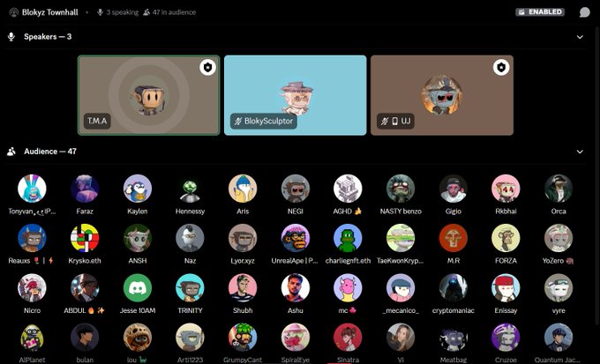Screen dimensions: 600x364
Task: Open Rkbhai's audience avatar
Action: pos(506,189)
